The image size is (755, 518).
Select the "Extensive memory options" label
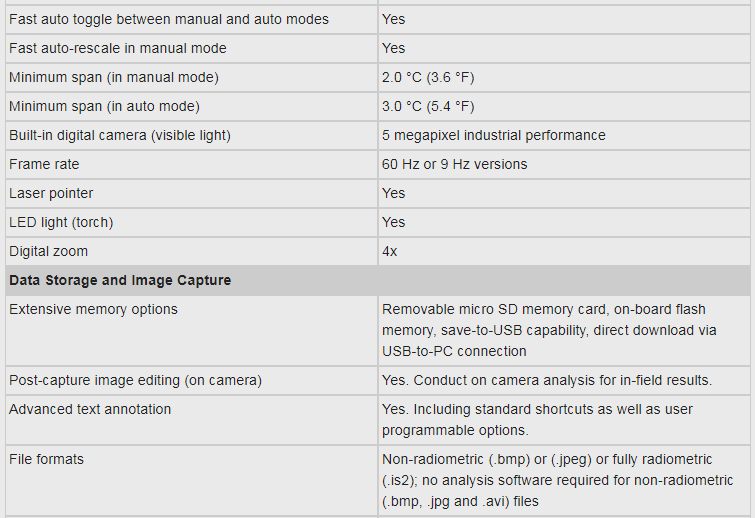pyautogui.click(x=93, y=309)
